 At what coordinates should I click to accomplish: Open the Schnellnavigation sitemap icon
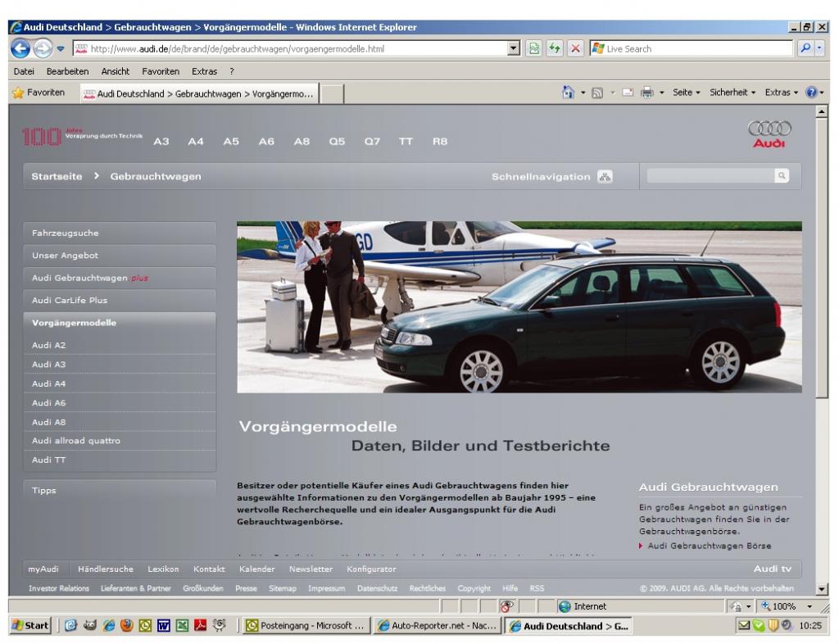[605, 176]
